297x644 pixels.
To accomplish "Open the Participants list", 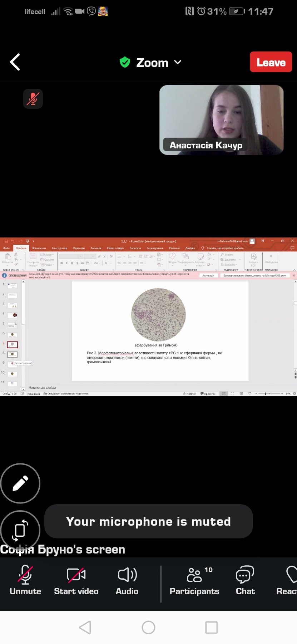I will 194,581.
